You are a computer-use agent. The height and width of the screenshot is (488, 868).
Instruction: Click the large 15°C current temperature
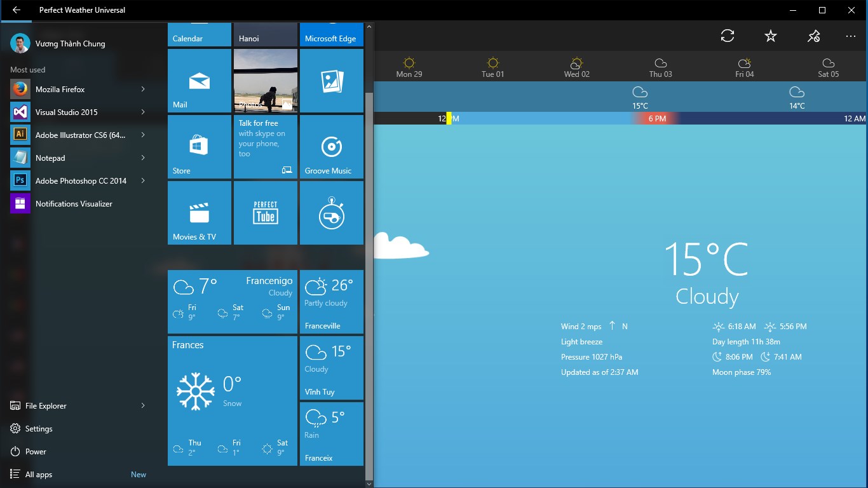tap(707, 259)
